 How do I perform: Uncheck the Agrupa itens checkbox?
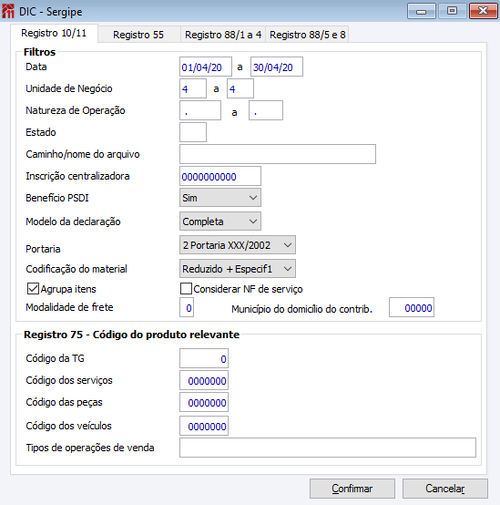(x=33, y=289)
